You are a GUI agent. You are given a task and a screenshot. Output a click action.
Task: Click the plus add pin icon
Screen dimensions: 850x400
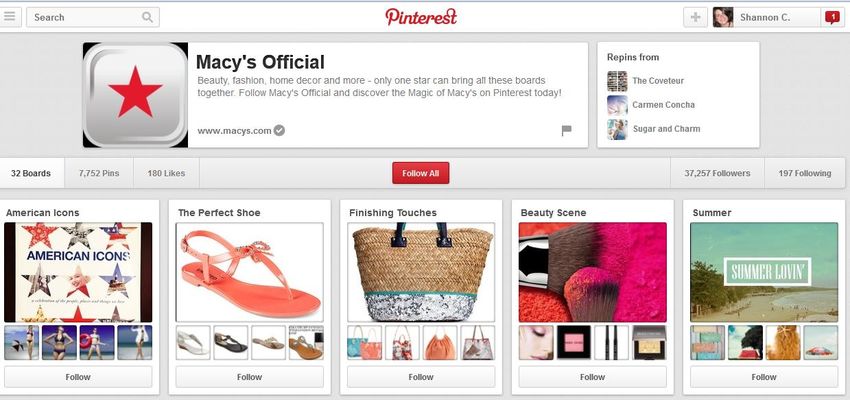tap(696, 17)
